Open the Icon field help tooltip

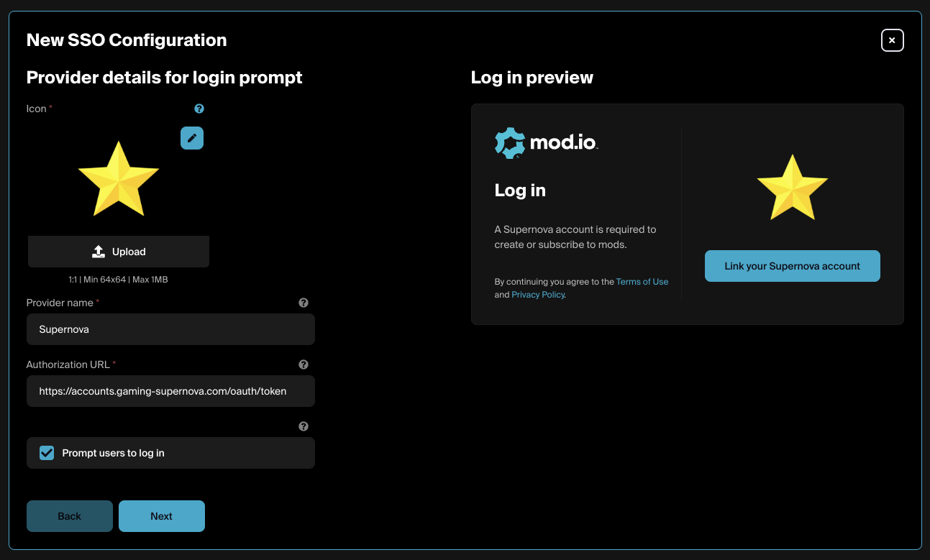(199, 109)
